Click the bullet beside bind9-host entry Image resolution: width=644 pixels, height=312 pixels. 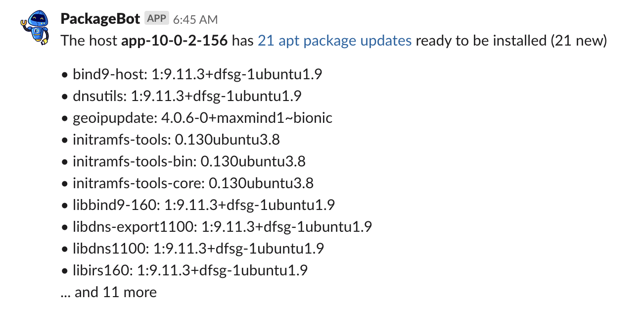[x=64, y=74]
